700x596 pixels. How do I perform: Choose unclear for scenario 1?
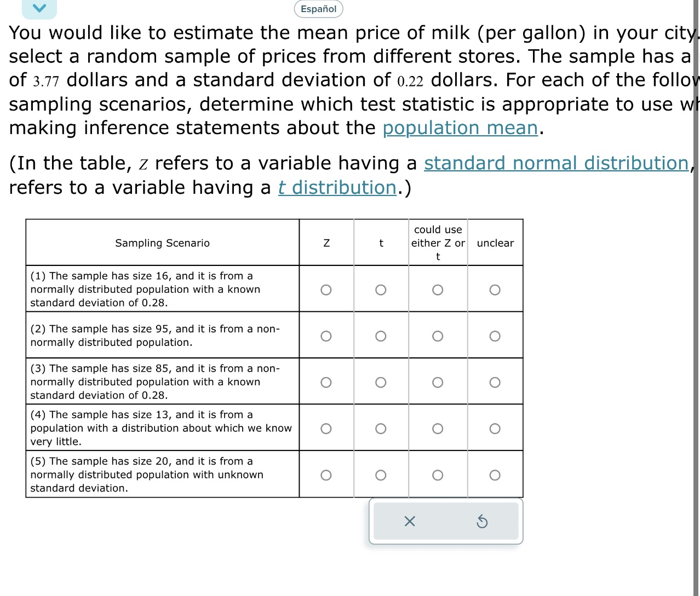(495, 290)
